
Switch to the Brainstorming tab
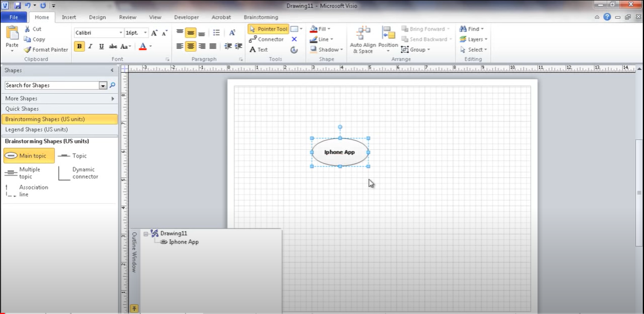point(261,17)
